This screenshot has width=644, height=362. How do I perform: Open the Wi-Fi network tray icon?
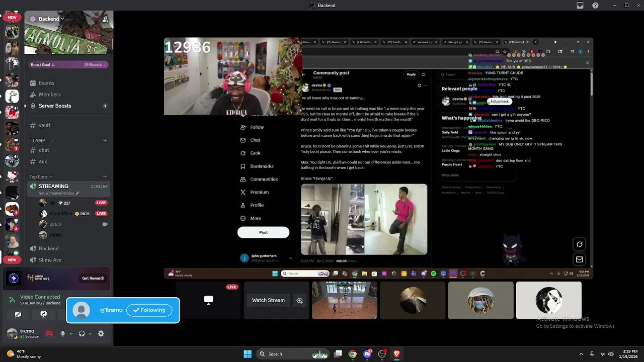click(602, 354)
